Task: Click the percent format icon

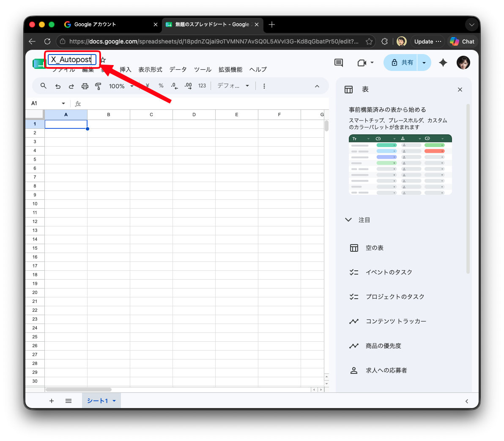Action: (161, 86)
